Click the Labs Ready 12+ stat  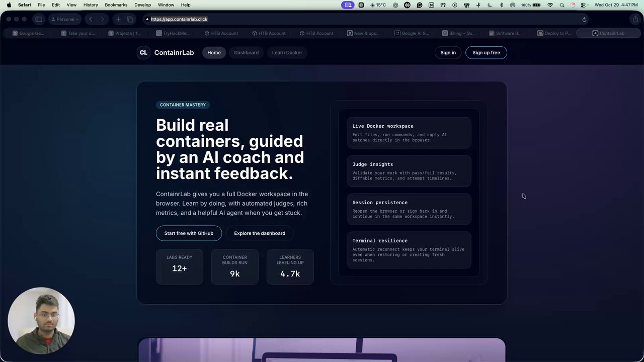click(180, 266)
